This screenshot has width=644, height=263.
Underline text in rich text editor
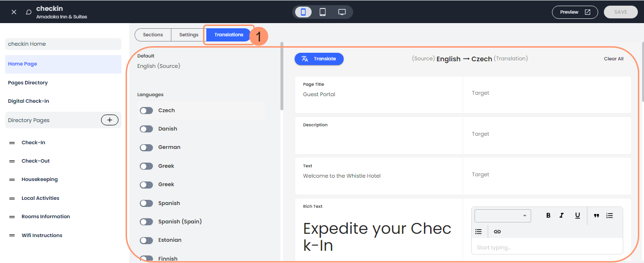(x=577, y=215)
